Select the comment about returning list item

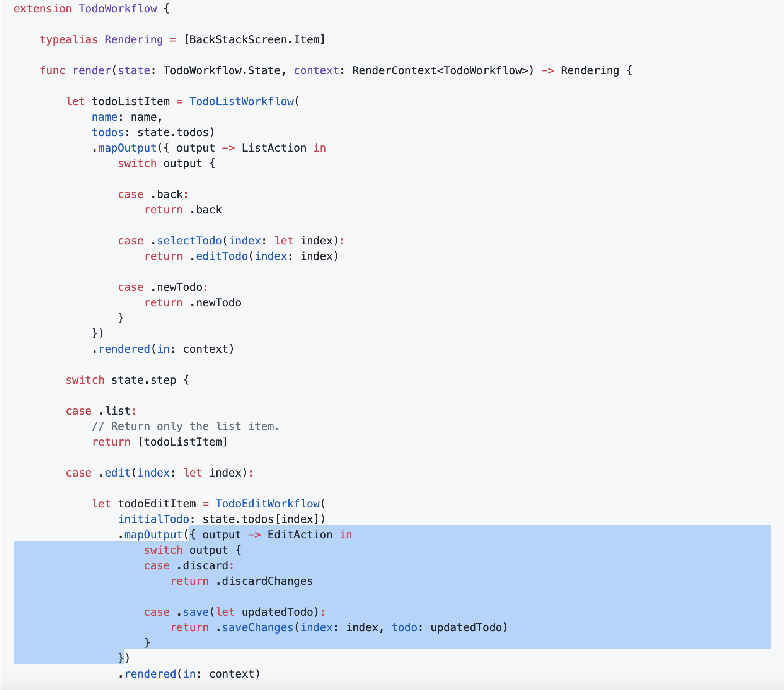click(x=186, y=426)
